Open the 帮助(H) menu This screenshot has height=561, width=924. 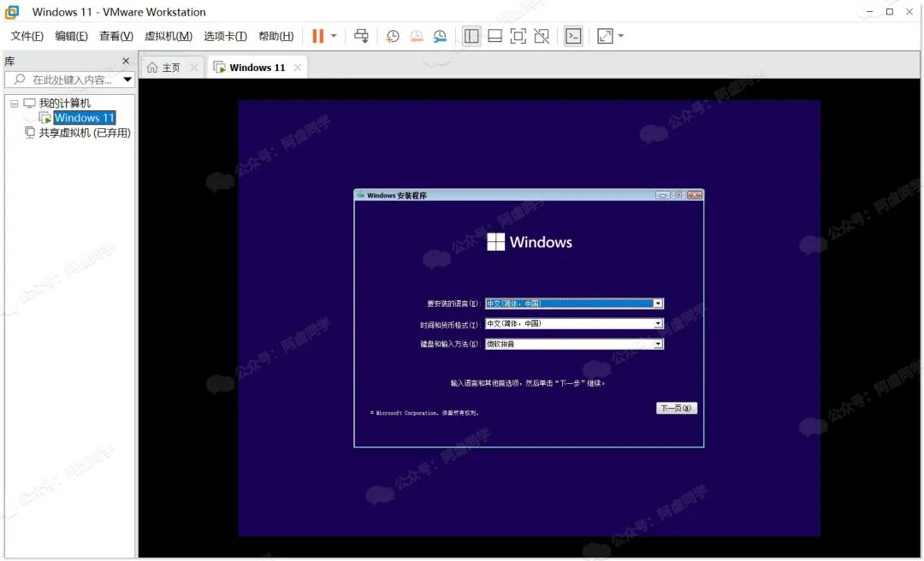(x=275, y=36)
